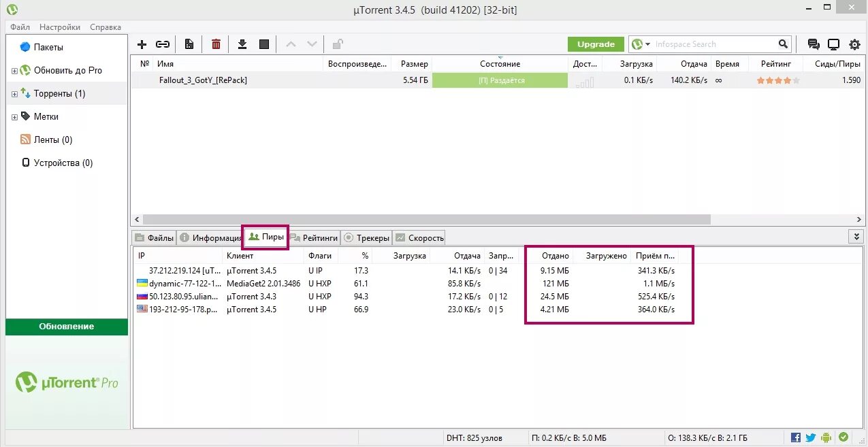Click the search magnifier icon

click(784, 44)
